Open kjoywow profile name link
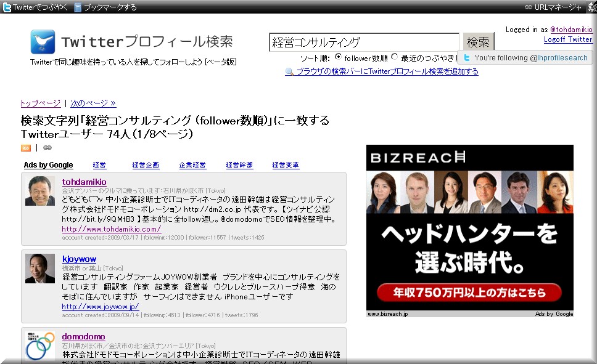 (79, 259)
